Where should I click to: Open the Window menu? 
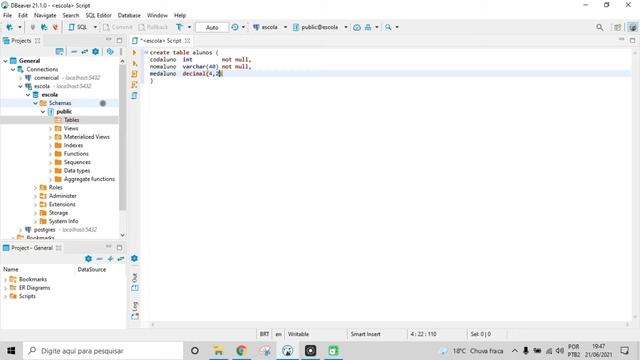click(157, 15)
